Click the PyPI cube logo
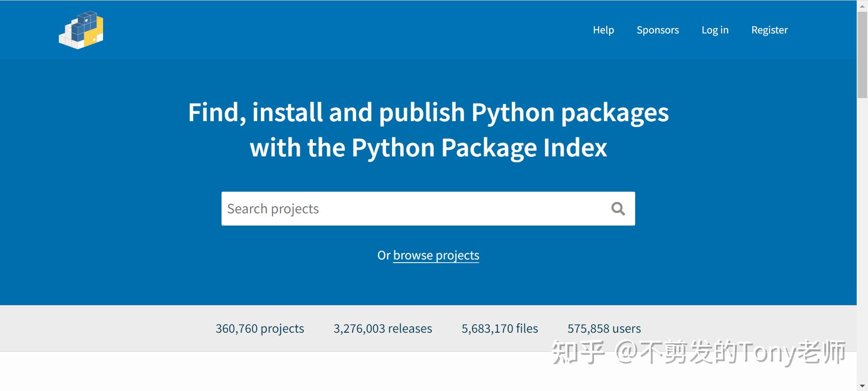The width and height of the screenshot is (868, 391). click(x=81, y=30)
